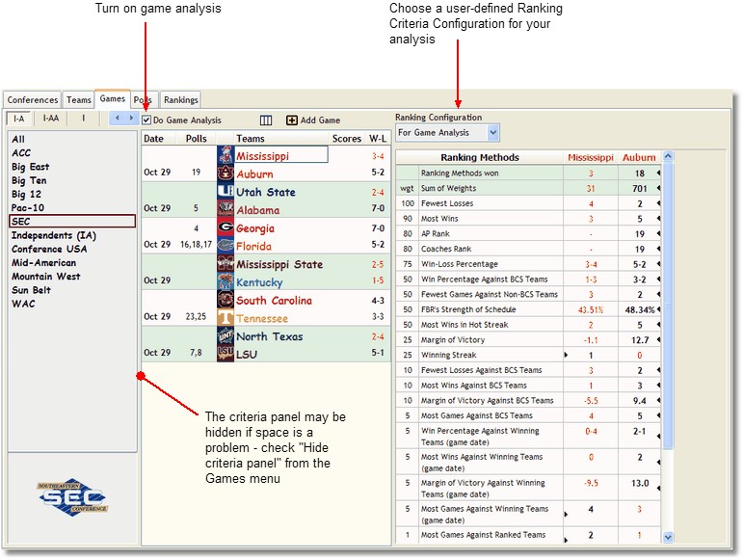Switch to the Games tab

113,98
